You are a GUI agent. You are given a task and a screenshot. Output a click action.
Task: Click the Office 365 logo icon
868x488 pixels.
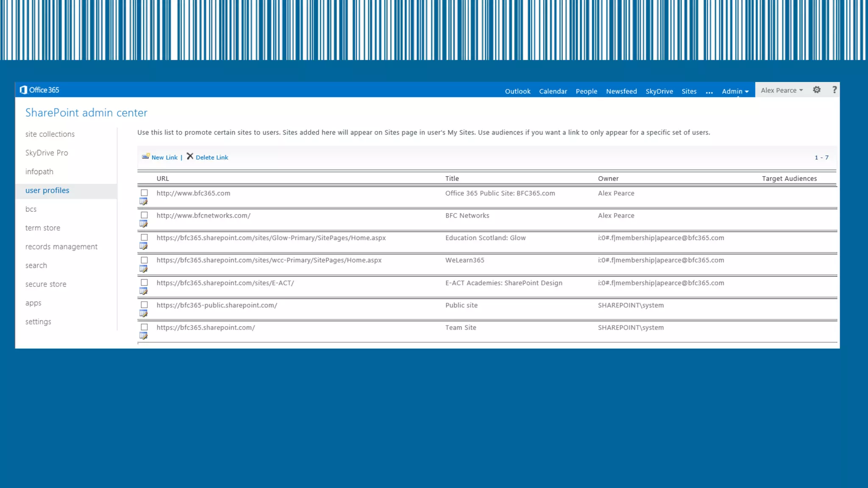pyautogui.click(x=24, y=90)
